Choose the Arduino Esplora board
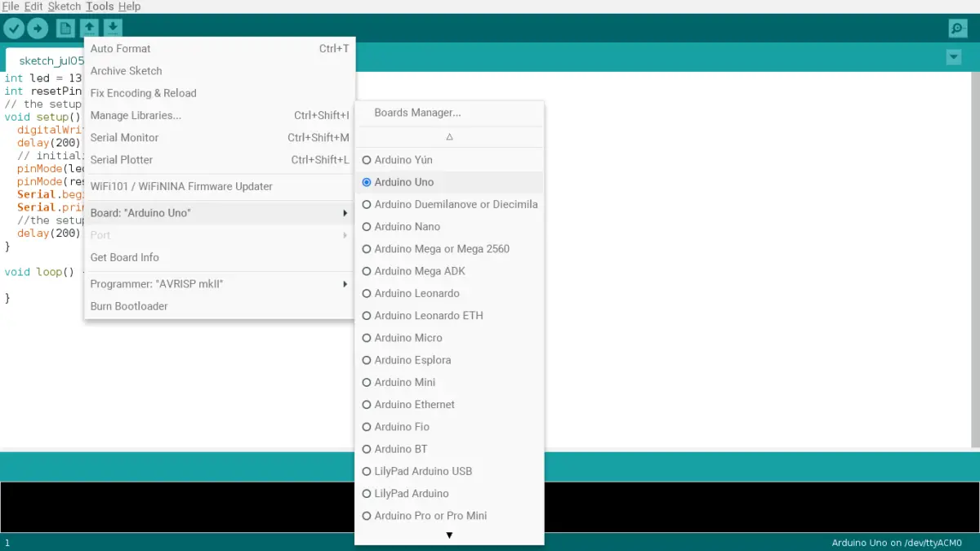 (449, 360)
